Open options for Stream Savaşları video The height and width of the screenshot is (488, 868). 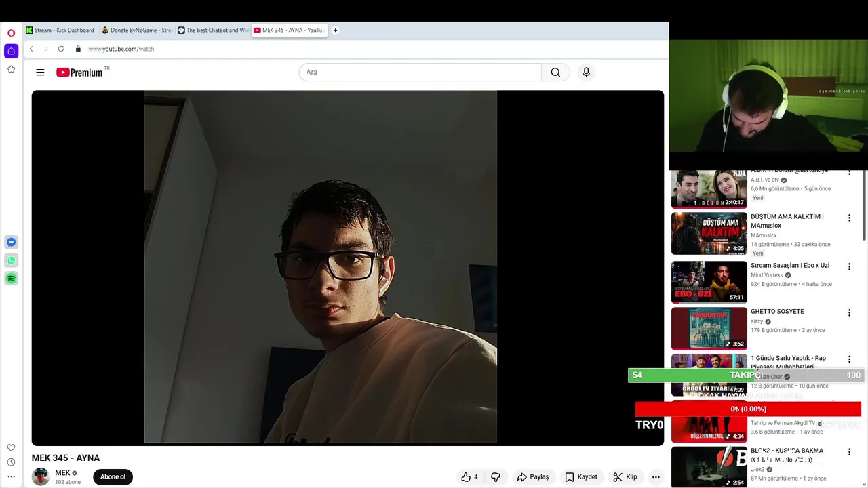click(x=849, y=267)
